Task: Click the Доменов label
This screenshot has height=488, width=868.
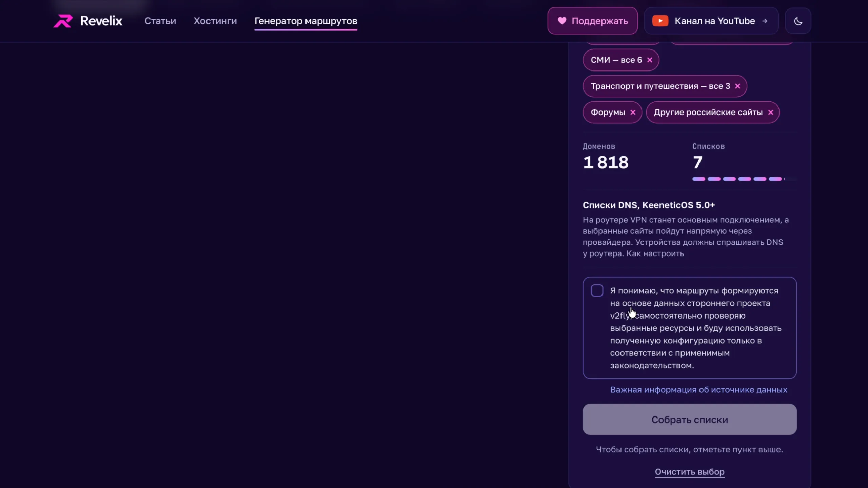Action: point(599,146)
